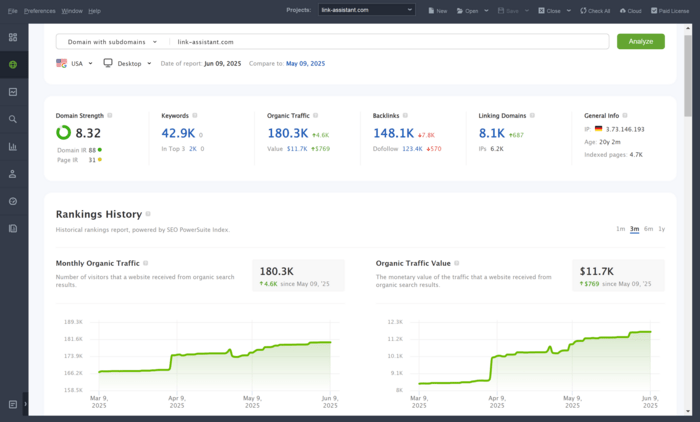Click the desktop monitor device icon
Image resolution: width=700 pixels, height=422 pixels.
tap(108, 63)
